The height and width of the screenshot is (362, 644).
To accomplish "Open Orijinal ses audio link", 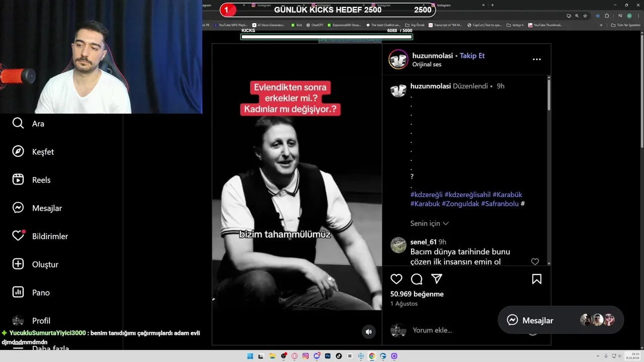I will (x=427, y=64).
